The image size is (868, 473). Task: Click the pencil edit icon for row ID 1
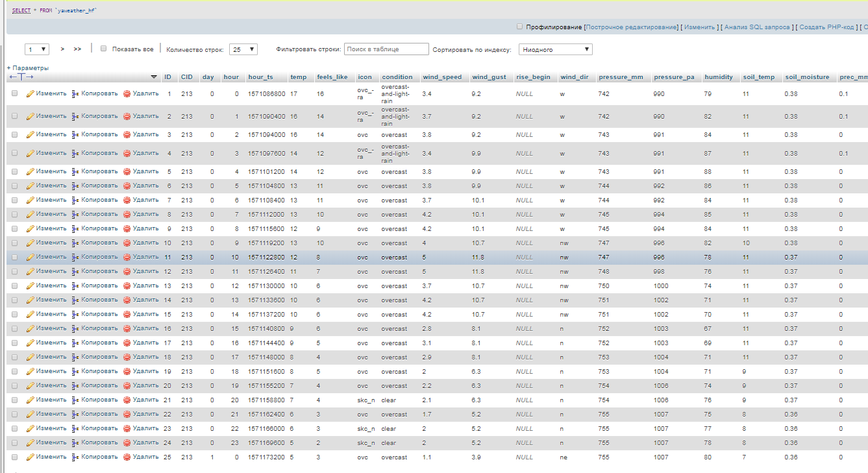click(30, 93)
